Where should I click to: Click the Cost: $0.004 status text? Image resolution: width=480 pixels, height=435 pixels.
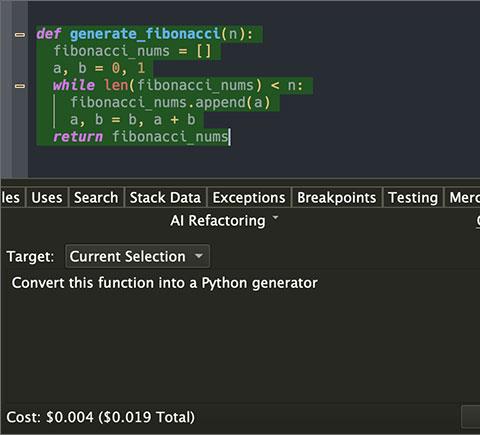point(100,417)
